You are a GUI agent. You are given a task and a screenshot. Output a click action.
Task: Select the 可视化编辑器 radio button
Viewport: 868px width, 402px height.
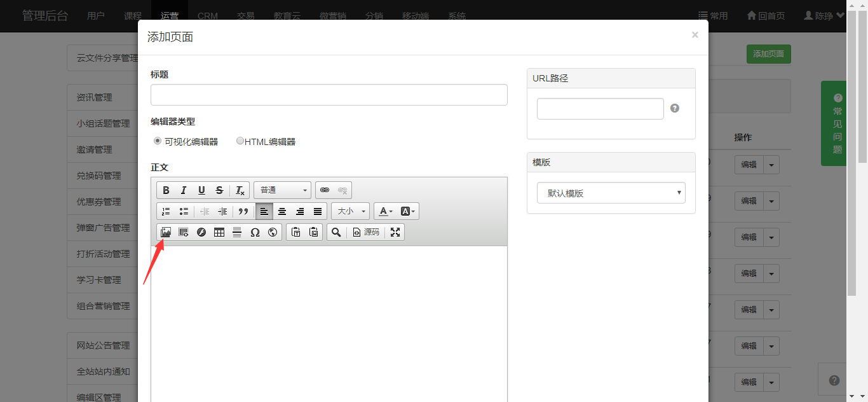click(158, 141)
